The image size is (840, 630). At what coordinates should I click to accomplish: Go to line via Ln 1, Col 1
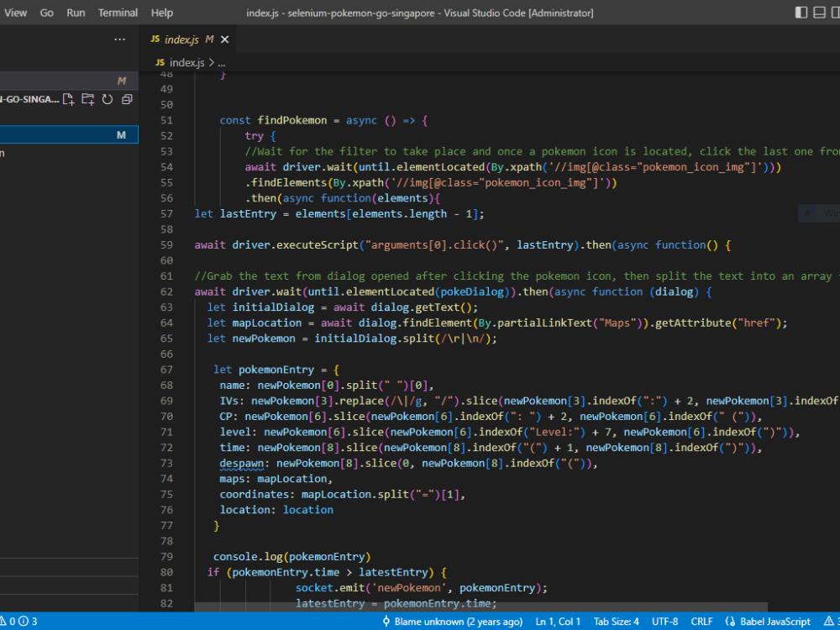coord(557,622)
